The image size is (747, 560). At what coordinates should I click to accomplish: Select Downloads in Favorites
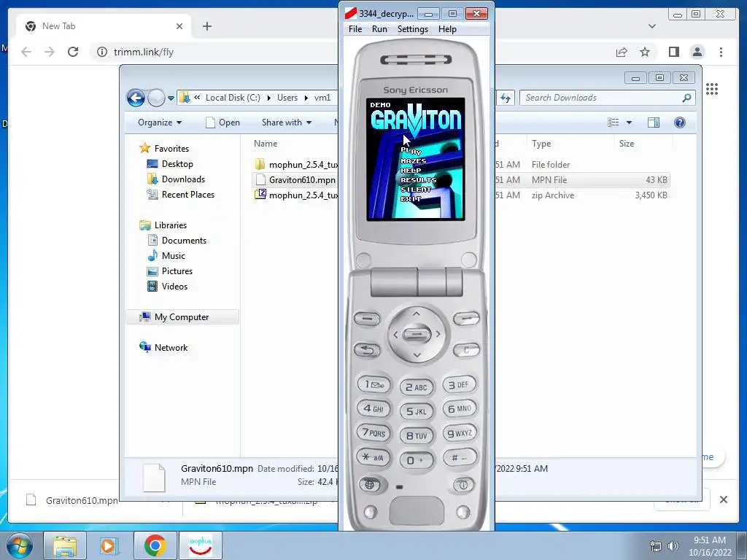tap(183, 179)
